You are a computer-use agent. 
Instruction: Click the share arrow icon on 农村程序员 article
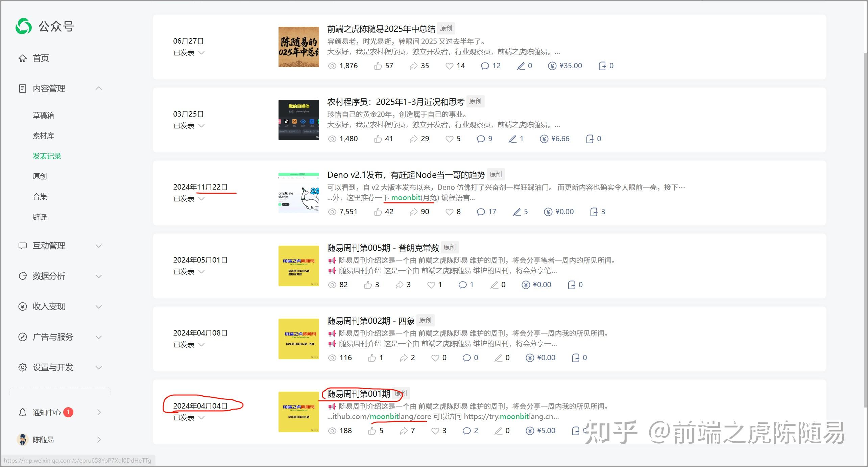413,139
